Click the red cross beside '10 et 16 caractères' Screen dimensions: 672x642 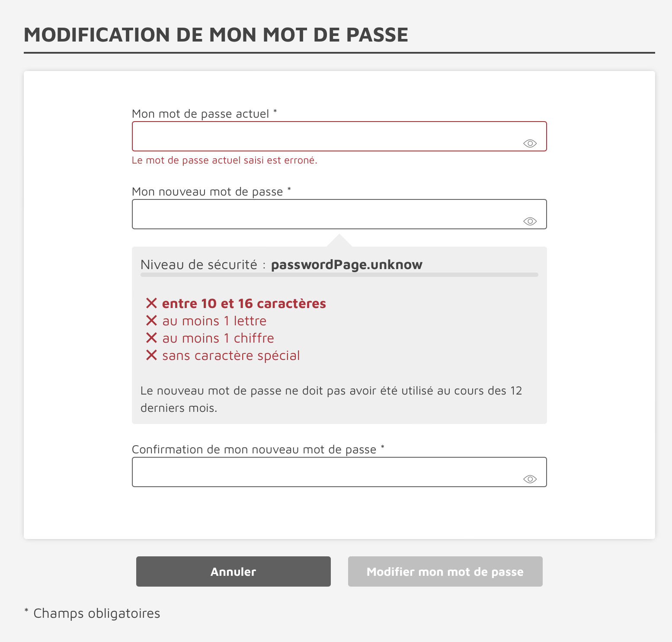[x=151, y=303]
